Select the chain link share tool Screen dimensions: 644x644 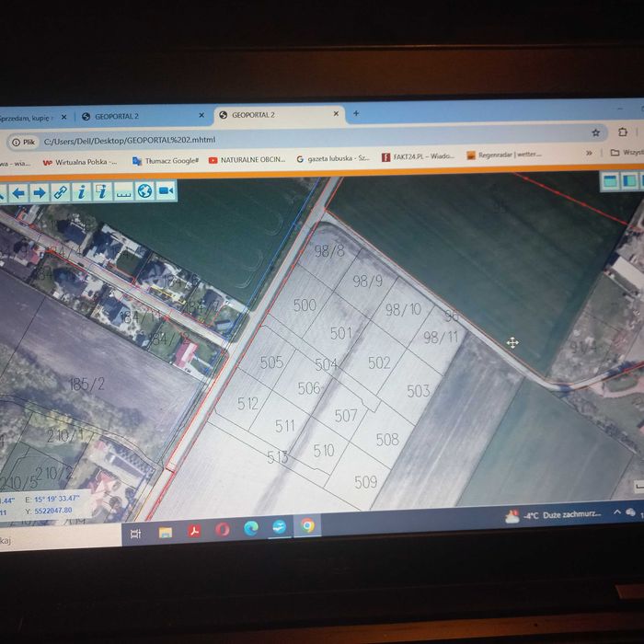tap(61, 192)
